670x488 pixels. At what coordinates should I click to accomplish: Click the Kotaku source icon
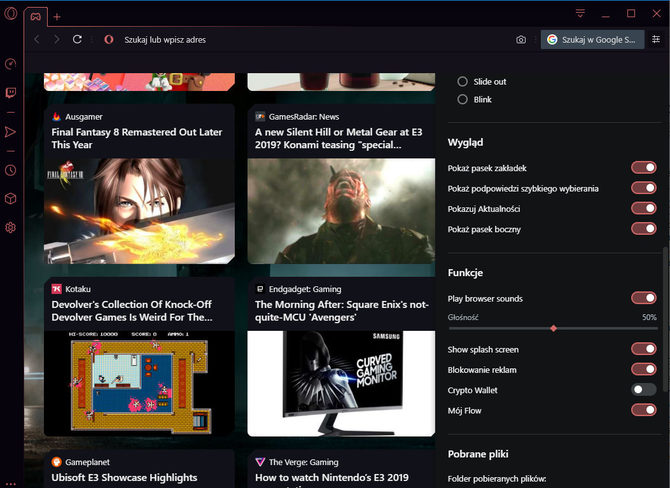[56, 289]
